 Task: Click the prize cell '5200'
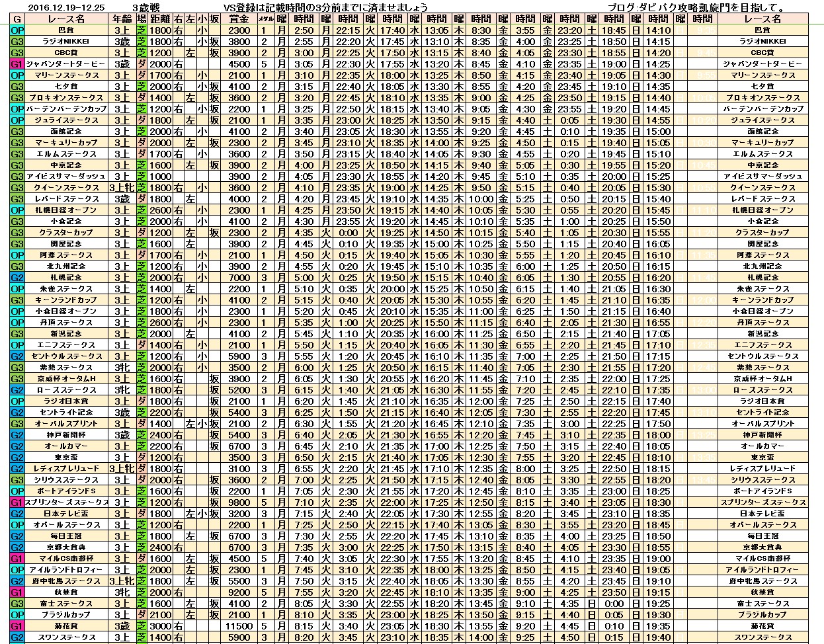coord(239,390)
